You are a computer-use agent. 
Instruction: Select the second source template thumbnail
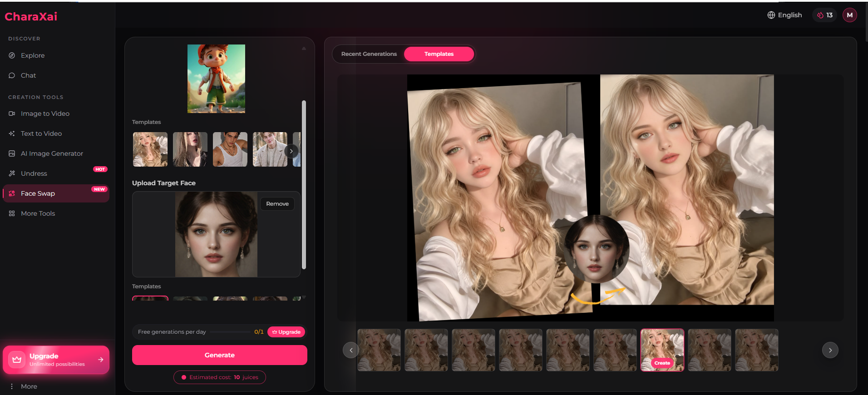point(190,149)
